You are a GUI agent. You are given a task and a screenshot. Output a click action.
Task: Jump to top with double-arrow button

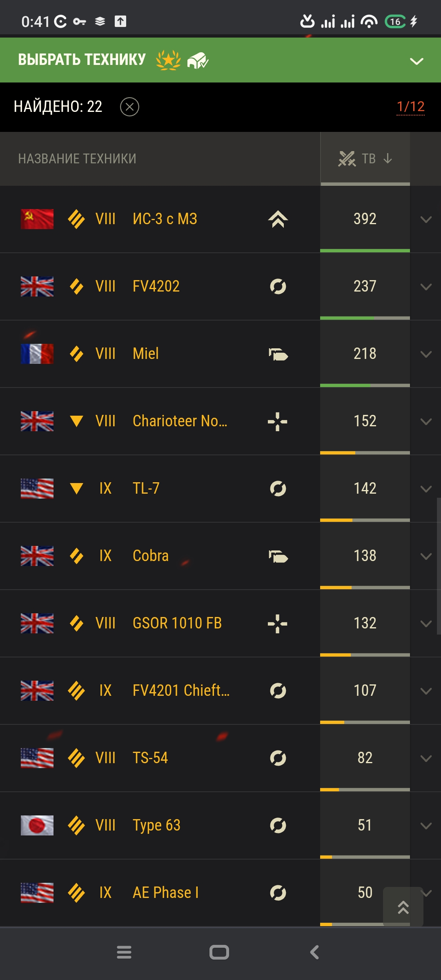403,906
